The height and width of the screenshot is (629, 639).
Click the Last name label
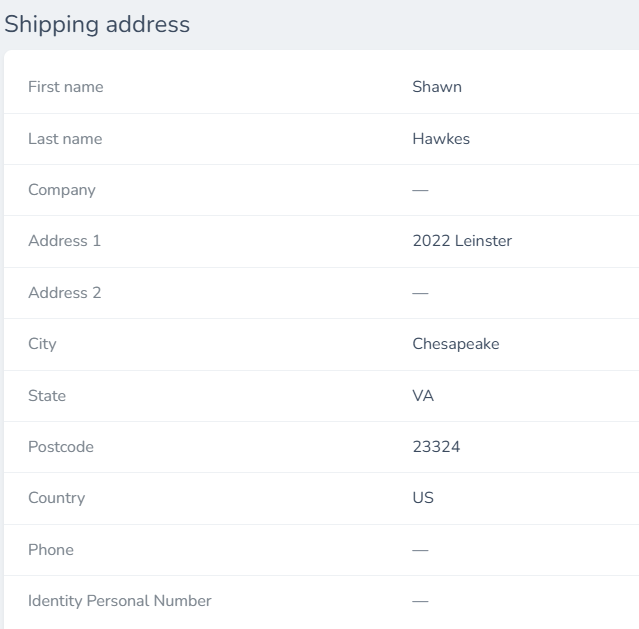[65, 139]
